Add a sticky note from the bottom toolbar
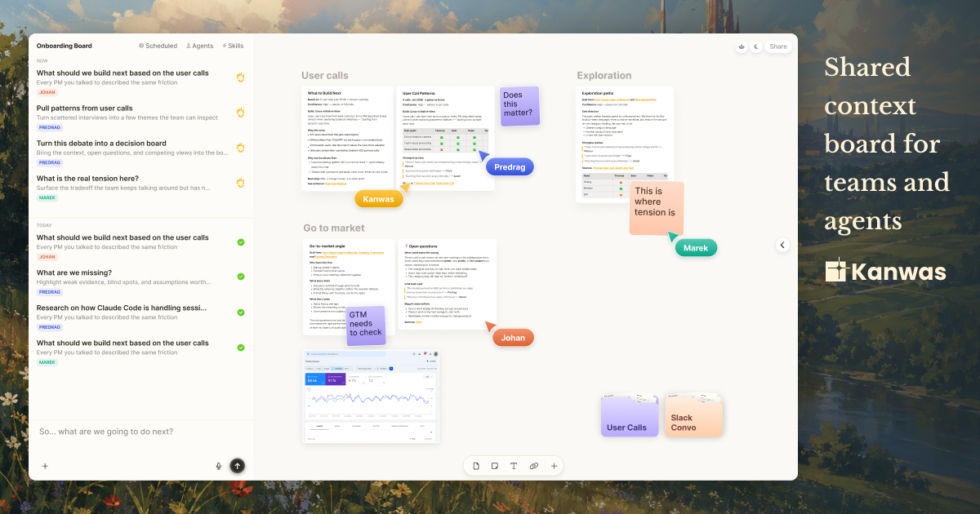This screenshot has width=980, height=514. [x=495, y=466]
